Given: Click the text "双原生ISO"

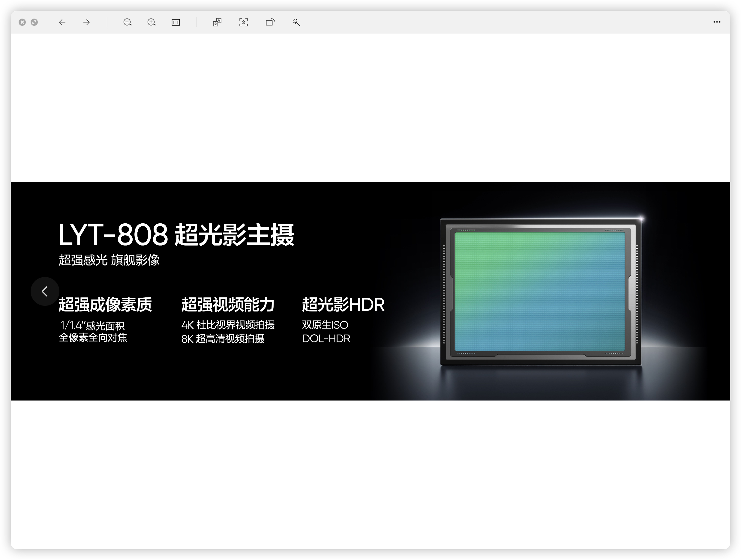Looking at the screenshot, I should tap(325, 325).
